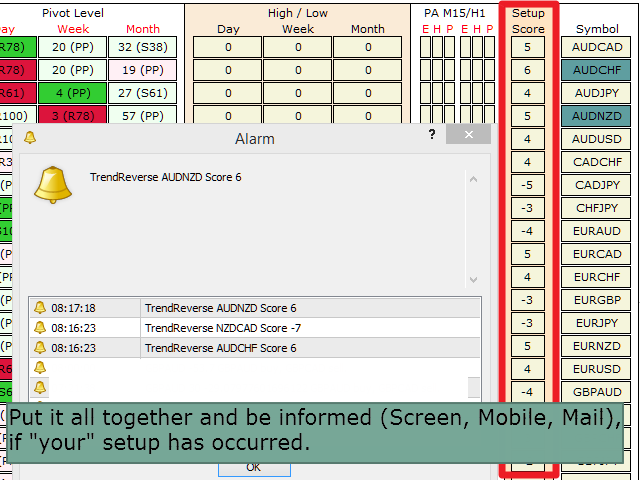Image resolution: width=640 pixels, height=480 pixels.
Task: Click the Month pivot cell showing 32 (S38)
Action: coord(140,47)
